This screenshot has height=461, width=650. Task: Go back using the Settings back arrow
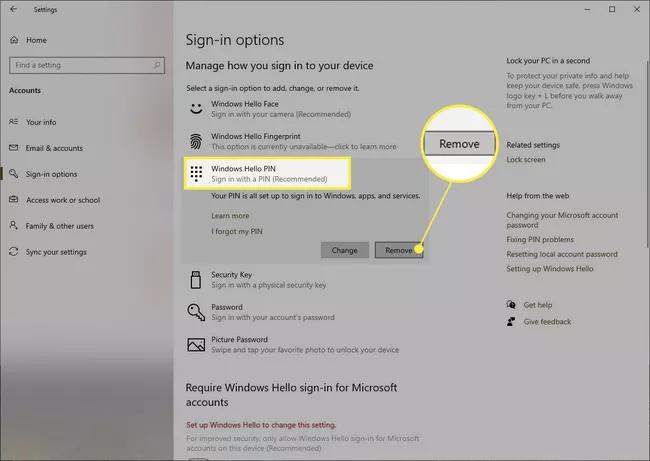tap(14, 9)
